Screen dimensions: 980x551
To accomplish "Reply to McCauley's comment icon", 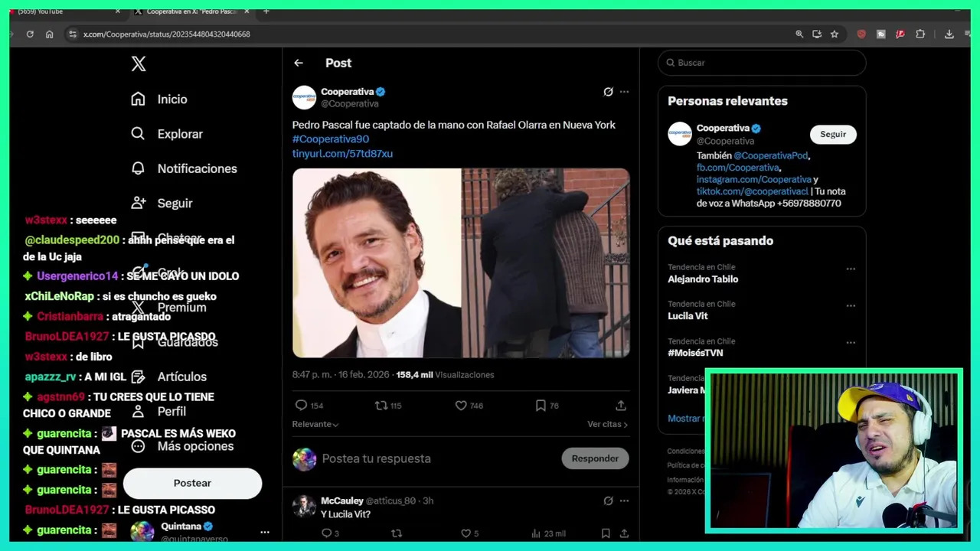I will (x=326, y=533).
